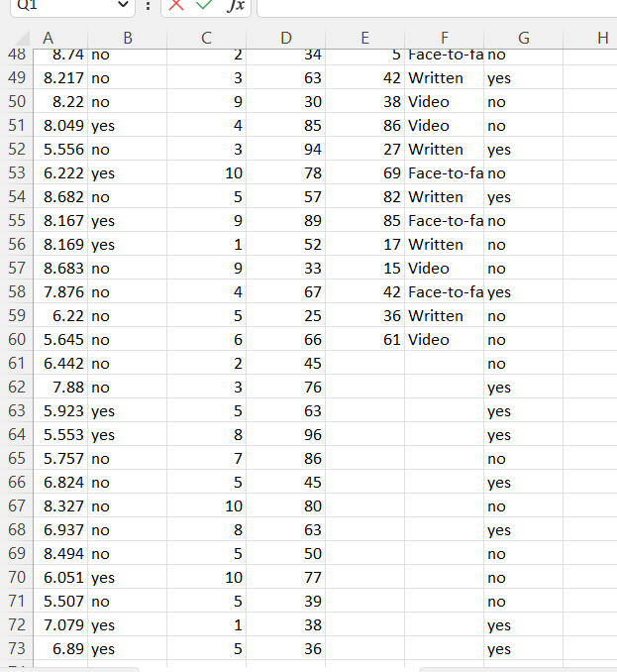Click the 'yes' cell in row 51 column B
Image resolution: width=617 pixels, height=672 pixels.
click(127, 125)
